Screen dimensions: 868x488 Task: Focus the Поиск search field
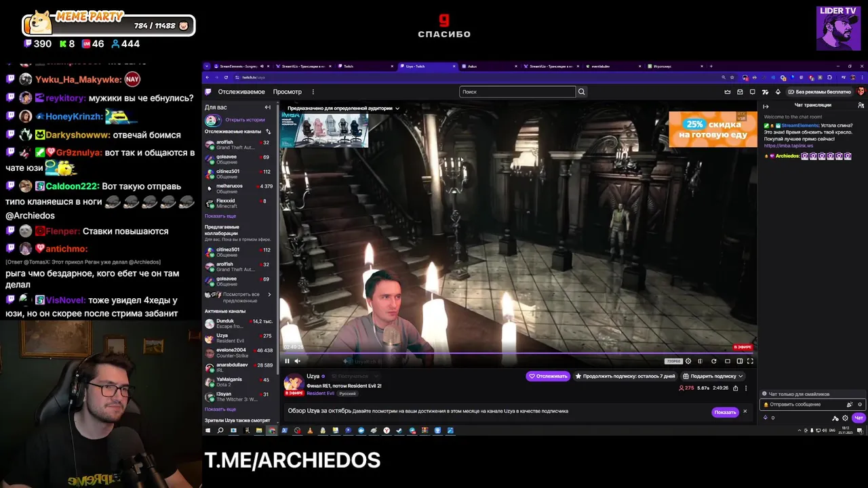coord(517,91)
